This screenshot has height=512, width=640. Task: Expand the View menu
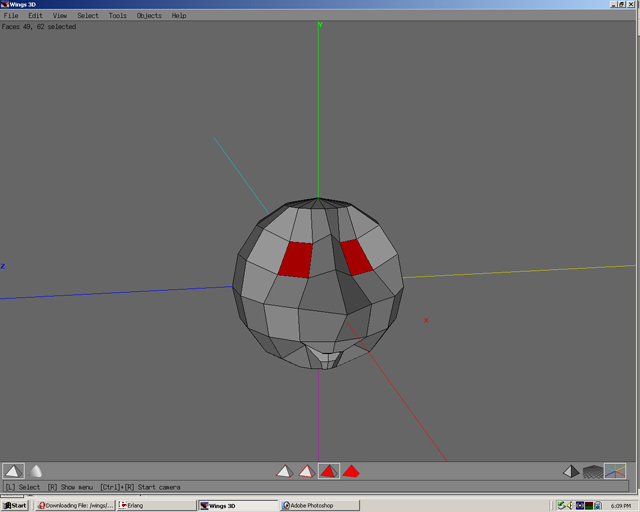pos(60,16)
